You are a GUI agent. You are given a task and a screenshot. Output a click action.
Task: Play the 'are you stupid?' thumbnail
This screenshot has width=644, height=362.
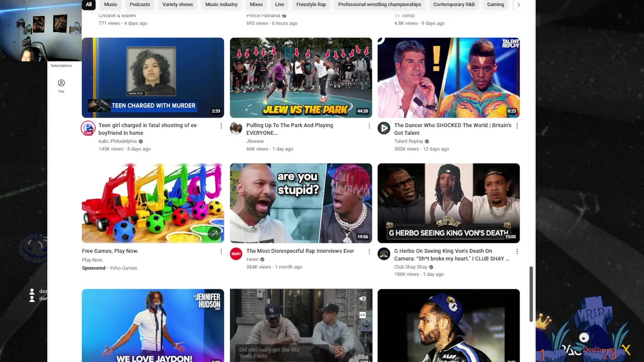(x=301, y=203)
